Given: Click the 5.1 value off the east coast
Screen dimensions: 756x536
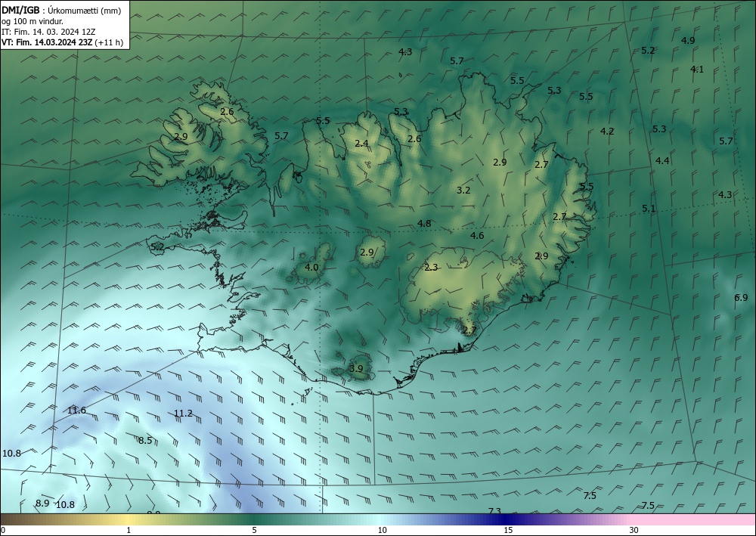Looking at the screenshot, I should [x=649, y=209].
